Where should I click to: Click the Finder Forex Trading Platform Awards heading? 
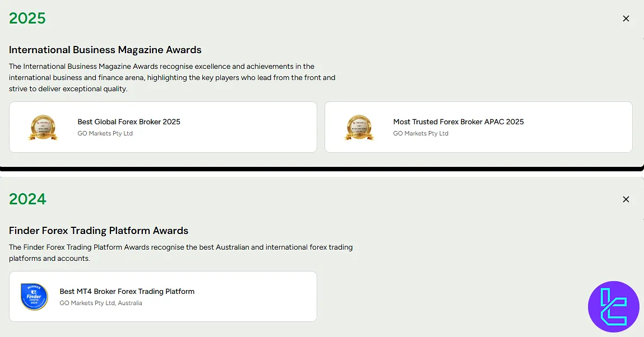coord(98,231)
